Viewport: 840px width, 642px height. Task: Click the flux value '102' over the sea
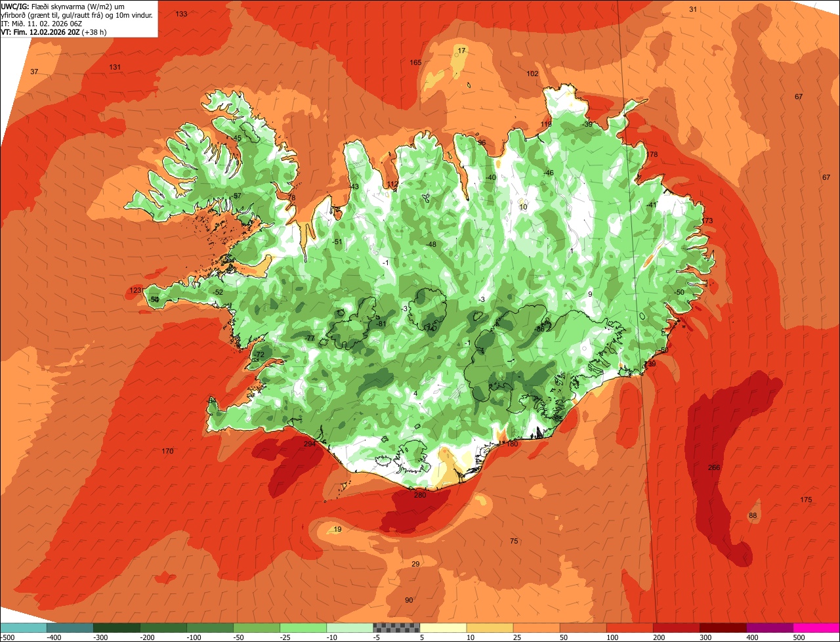pyautogui.click(x=532, y=74)
